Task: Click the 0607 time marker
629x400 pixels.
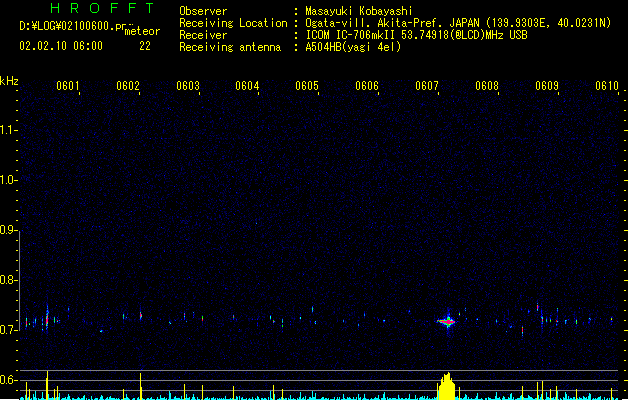Action: point(427,86)
